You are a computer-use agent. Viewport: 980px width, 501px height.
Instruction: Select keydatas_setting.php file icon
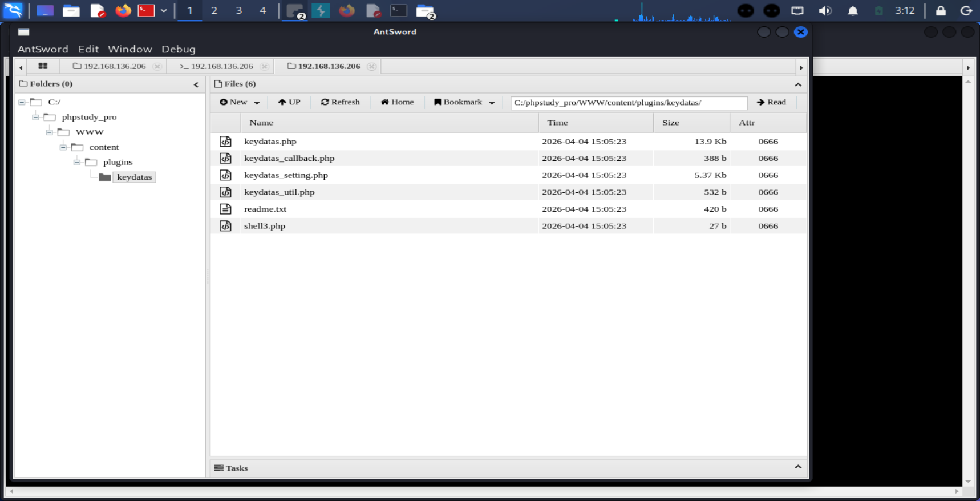(x=226, y=175)
